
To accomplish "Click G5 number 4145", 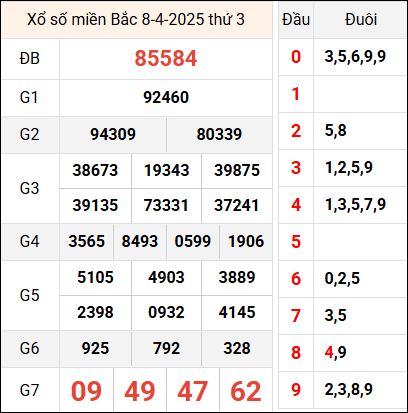I will point(237,312).
